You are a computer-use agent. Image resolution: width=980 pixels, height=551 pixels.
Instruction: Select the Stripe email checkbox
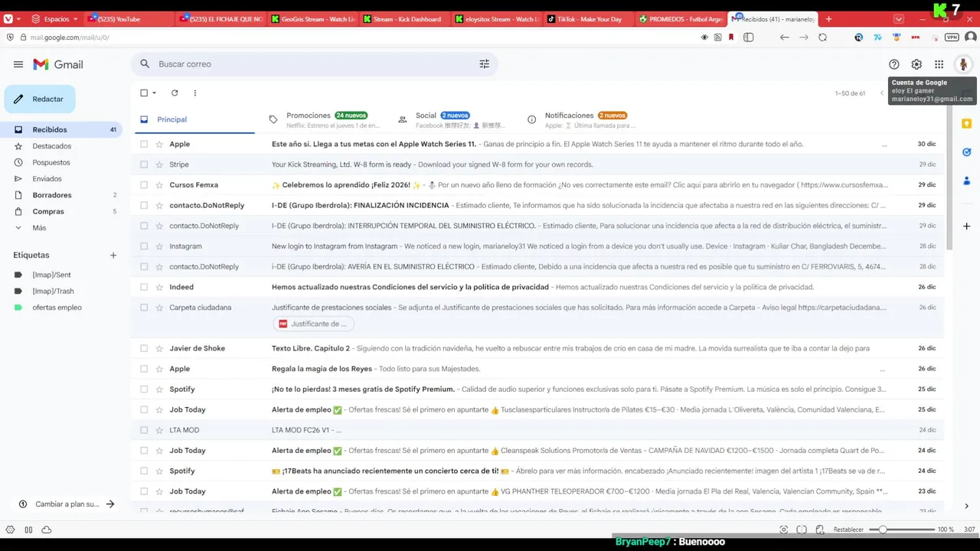(144, 165)
